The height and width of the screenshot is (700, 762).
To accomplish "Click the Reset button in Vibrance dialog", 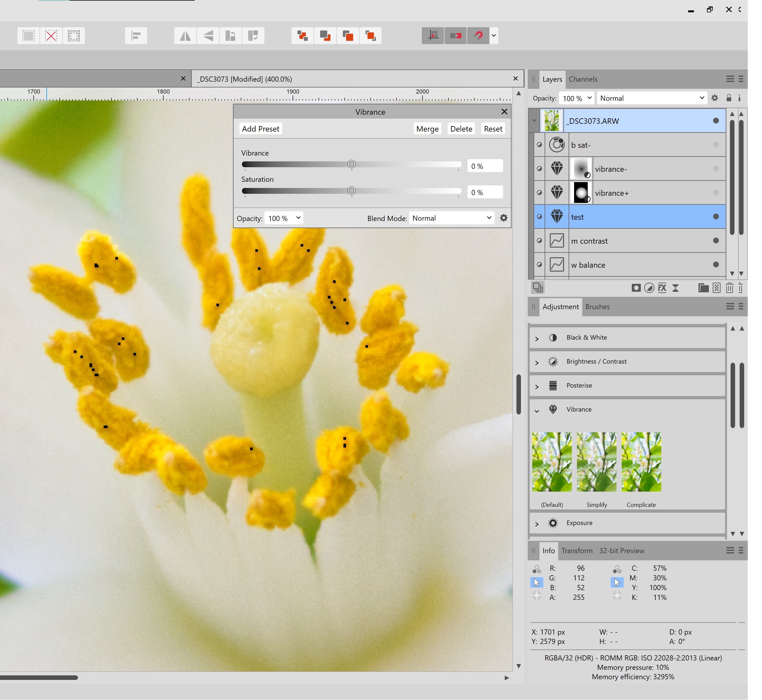I will pos(493,129).
